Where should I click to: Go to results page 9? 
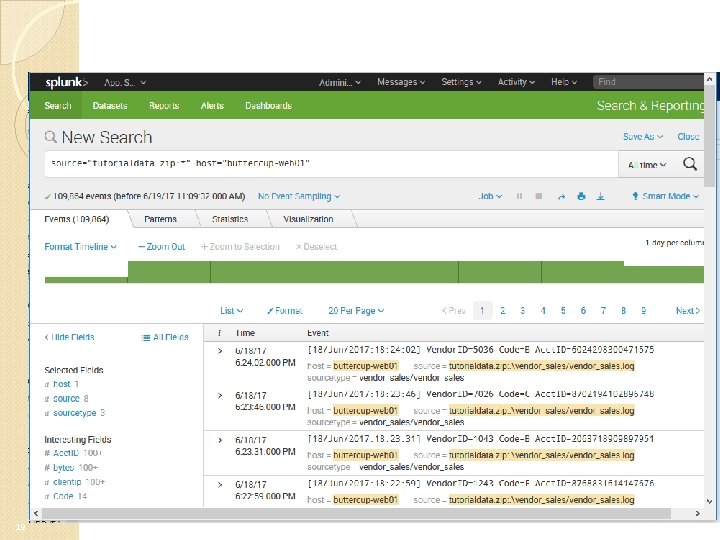644,311
